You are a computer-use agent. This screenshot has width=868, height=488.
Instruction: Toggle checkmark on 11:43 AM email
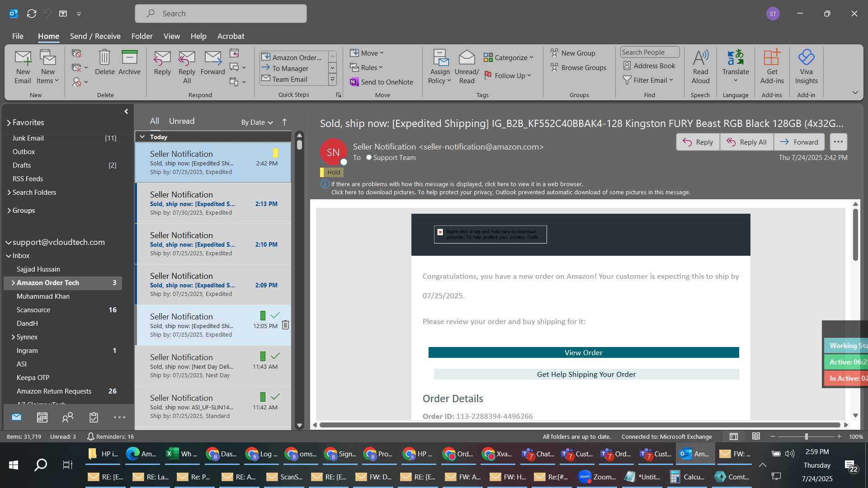[275, 356]
